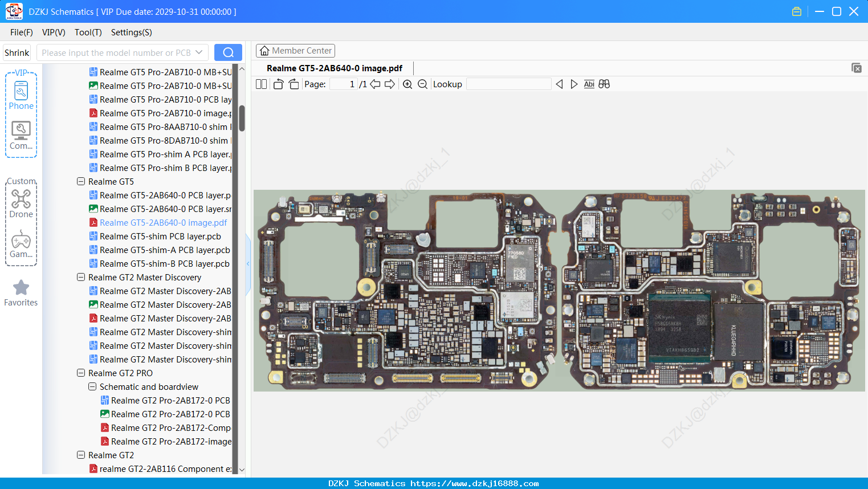Open Realme GT5 Pro-2AB710-0 image PDF
This screenshot has height=489, width=868.
[161, 113]
